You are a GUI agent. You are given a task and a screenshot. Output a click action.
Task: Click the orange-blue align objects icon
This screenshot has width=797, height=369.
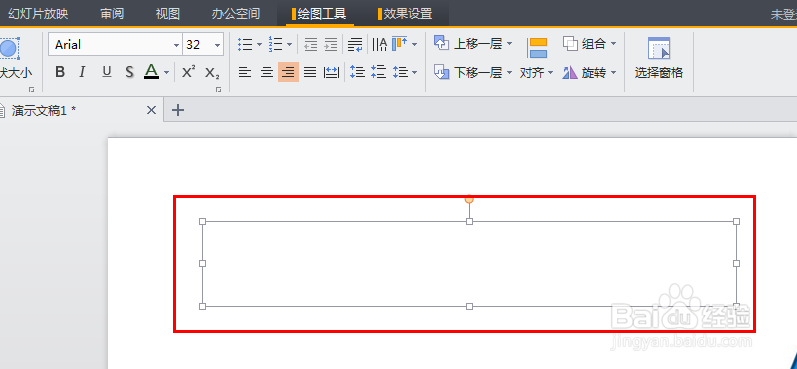point(537,48)
